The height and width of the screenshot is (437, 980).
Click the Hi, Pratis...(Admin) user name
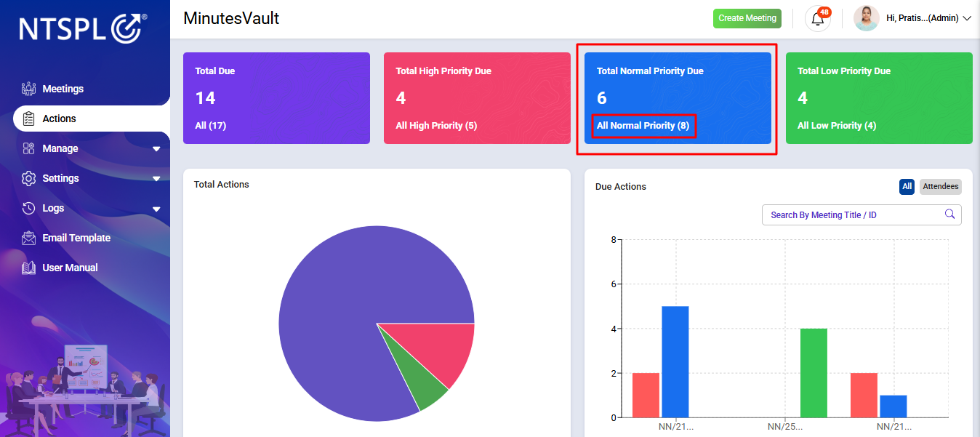(922, 18)
